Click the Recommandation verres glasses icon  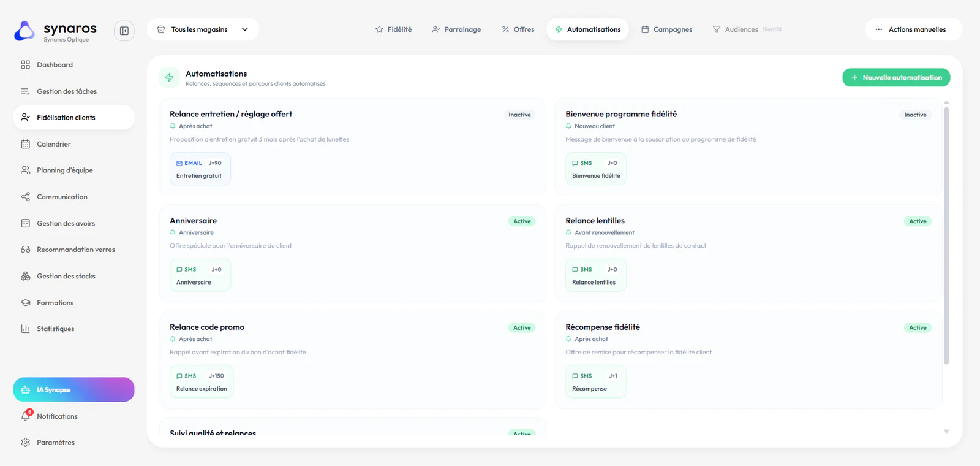coord(26,250)
